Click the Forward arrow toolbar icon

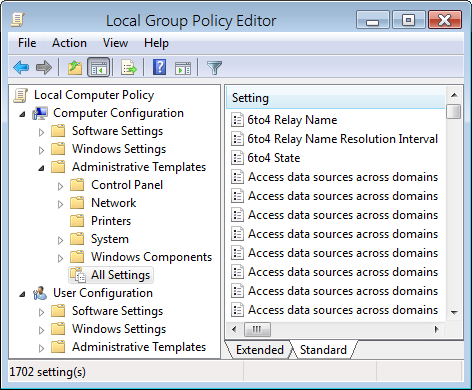click(x=44, y=67)
